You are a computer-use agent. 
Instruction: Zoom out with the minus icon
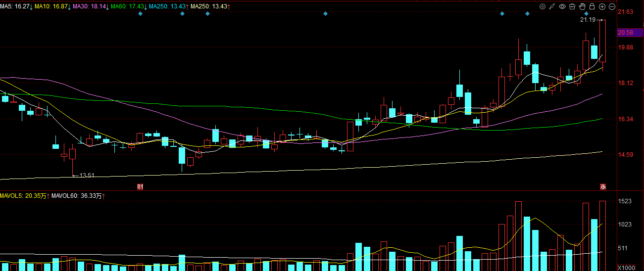pyautogui.click(x=612, y=6)
